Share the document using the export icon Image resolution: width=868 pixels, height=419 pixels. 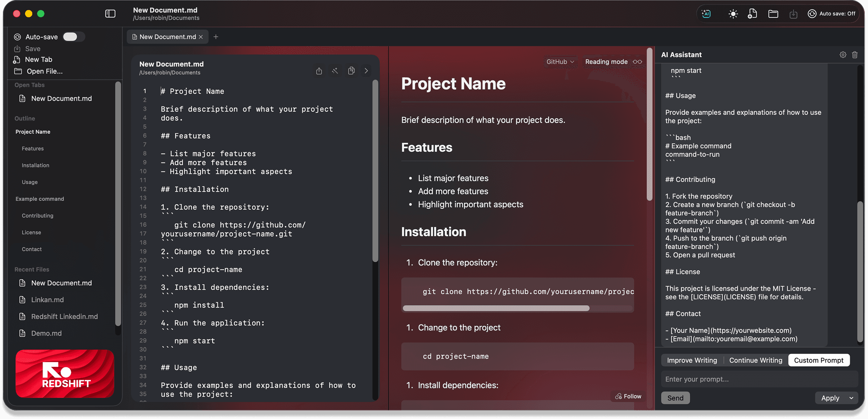319,71
